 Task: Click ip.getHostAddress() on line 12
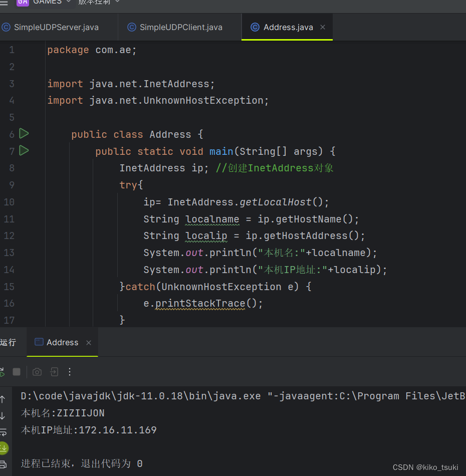pyautogui.click(x=302, y=236)
